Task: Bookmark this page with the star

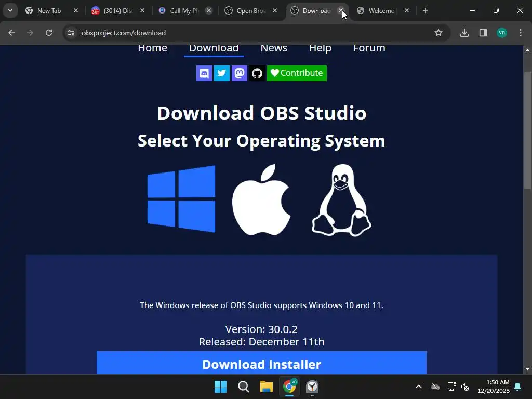Action: (x=438, y=33)
